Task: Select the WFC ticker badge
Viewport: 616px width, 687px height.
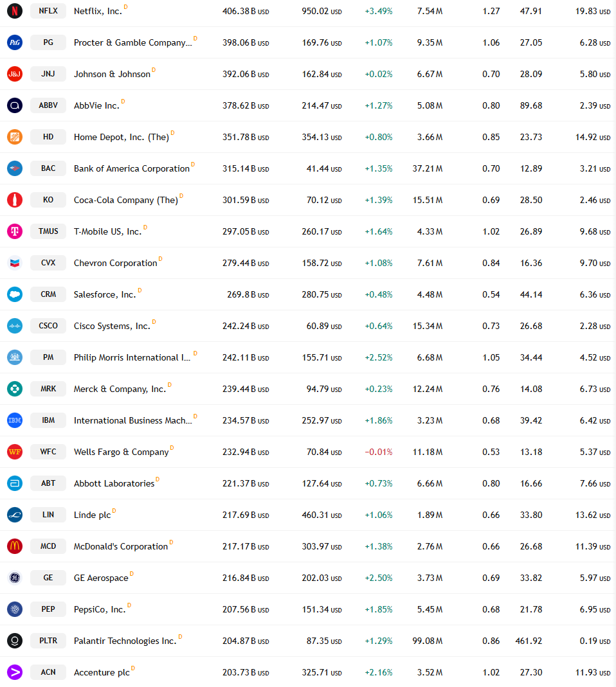Action: (48, 452)
